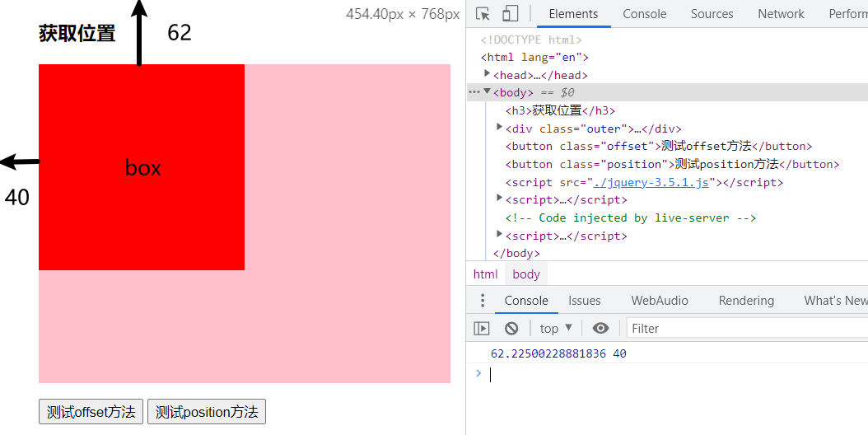Select the live-server comment row
Viewport: 868px width, 435px height.
(631, 217)
